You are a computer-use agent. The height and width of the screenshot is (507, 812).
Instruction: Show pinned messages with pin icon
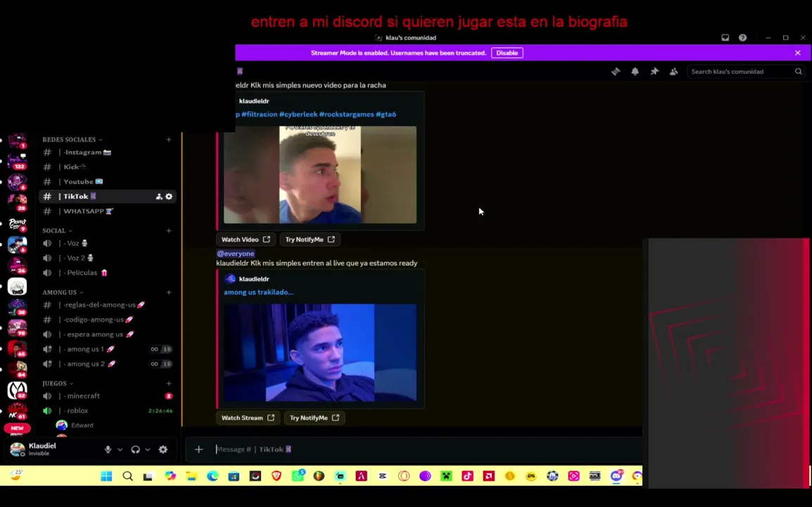point(654,72)
